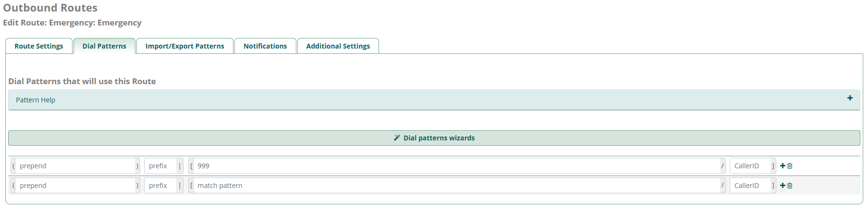868x213 pixels.
Task: Expand Pattern Help with the plus icon
Action: 850,98
